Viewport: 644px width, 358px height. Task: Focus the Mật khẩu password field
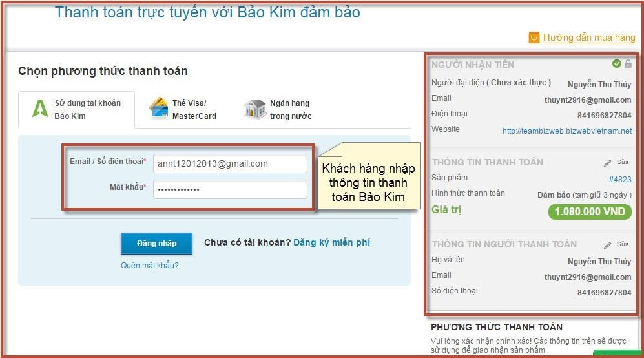[x=230, y=189]
